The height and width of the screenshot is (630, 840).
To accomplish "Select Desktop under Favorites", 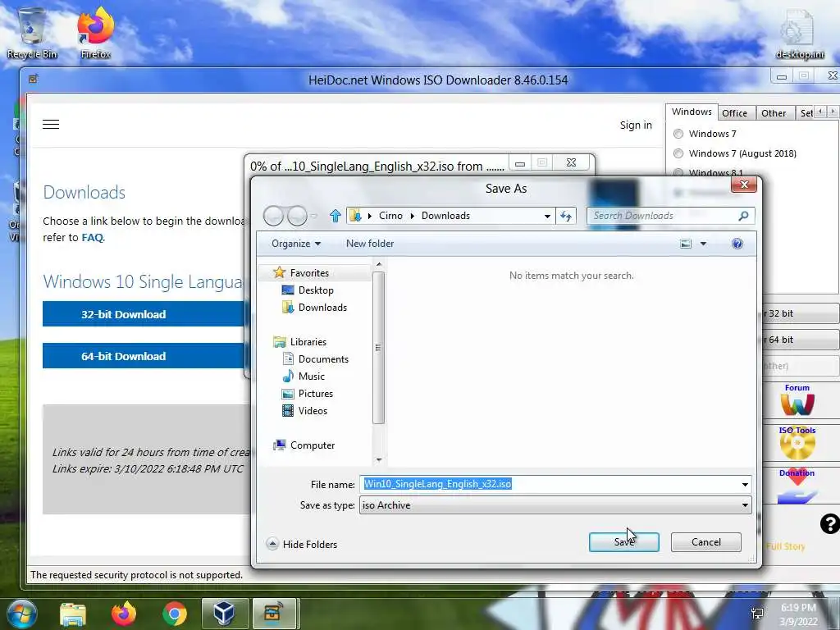I will tap(308, 290).
